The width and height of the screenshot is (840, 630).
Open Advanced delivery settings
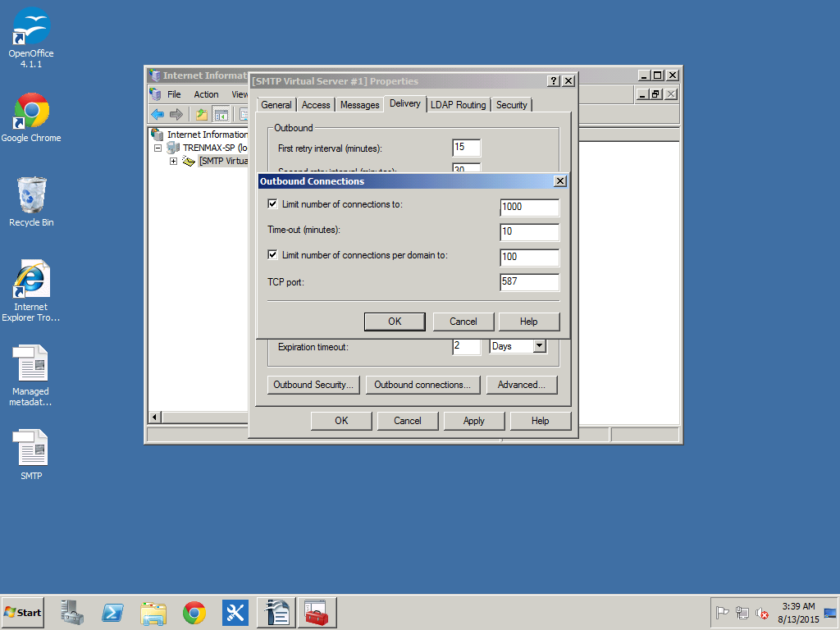coord(521,385)
